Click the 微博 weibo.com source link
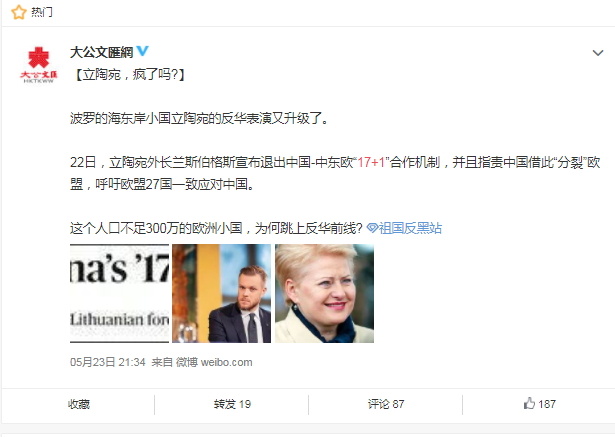Image resolution: width=615 pixels, height=437 pixels. click(214, 362)
